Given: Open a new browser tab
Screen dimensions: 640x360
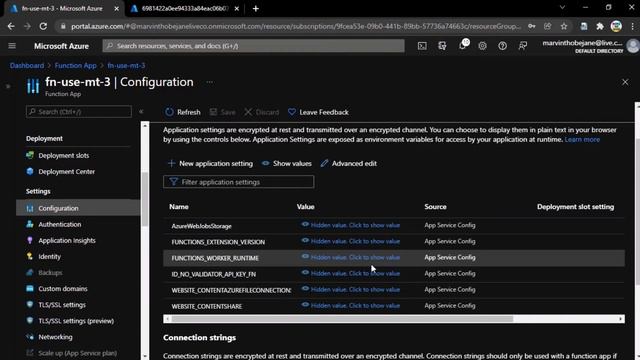Looking at the screenshot, I should click(x=256, y=9).
